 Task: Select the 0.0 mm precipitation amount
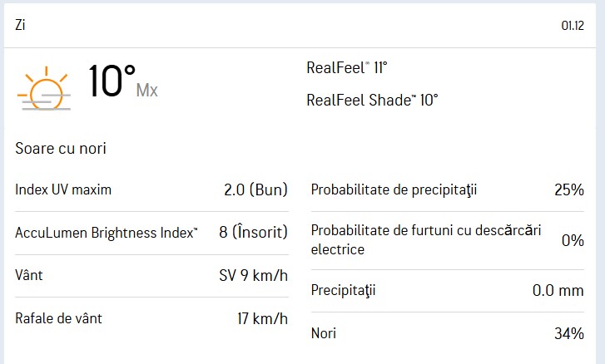click(x=558, y=291)
